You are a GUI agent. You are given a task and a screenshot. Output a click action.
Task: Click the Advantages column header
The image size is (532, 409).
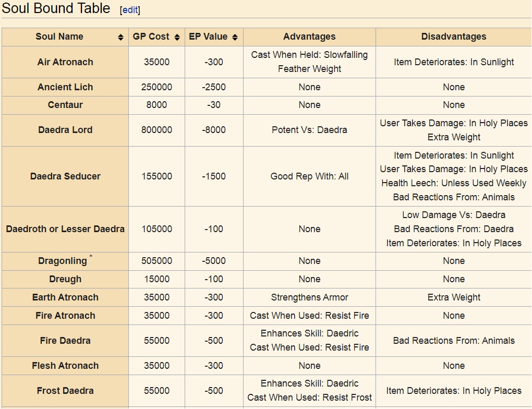point(309,37)
